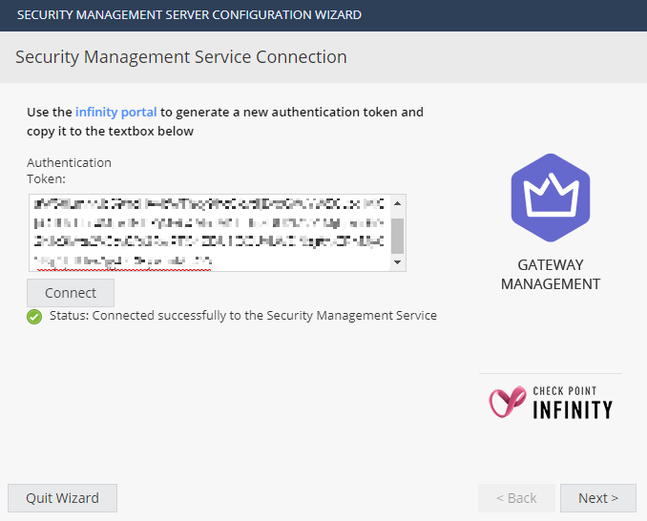
Task: Open the infinity portal link
Action: (x=116, y=112)
